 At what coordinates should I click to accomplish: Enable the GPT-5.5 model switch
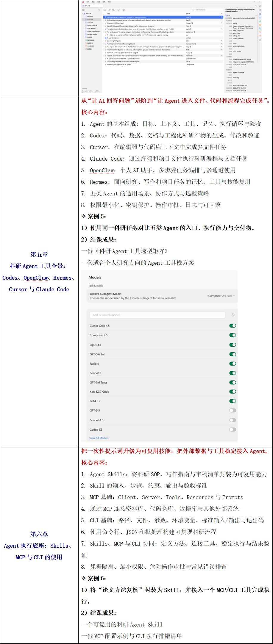[233, 410]
